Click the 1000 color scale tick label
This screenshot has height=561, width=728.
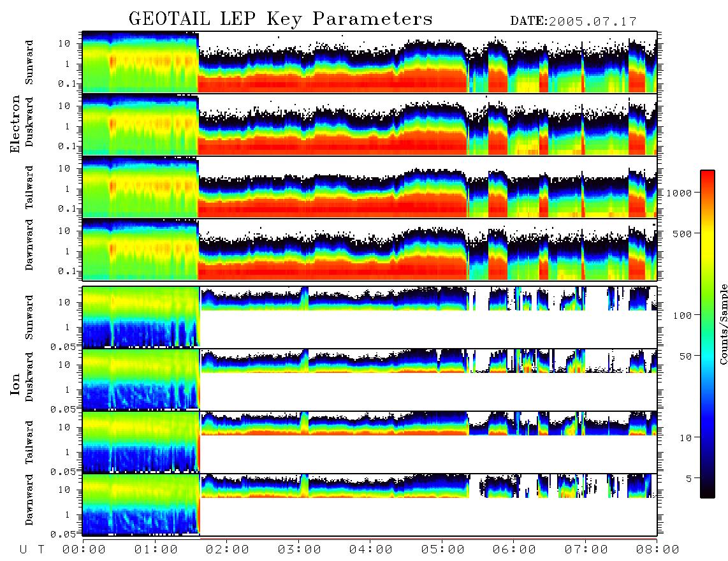[680, 193]
